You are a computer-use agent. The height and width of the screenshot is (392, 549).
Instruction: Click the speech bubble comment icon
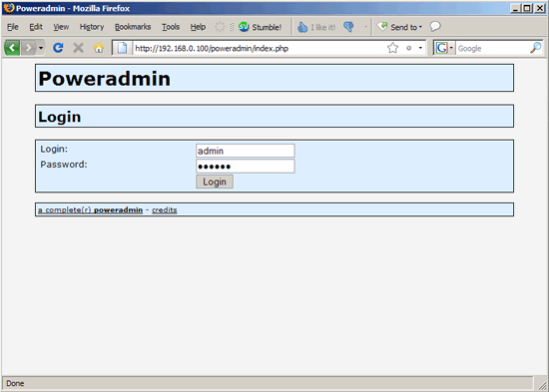click(435, 26)
